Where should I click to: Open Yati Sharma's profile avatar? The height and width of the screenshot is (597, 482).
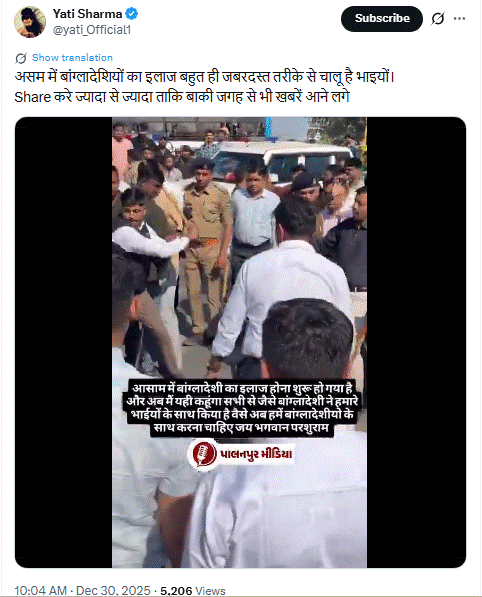30,22
